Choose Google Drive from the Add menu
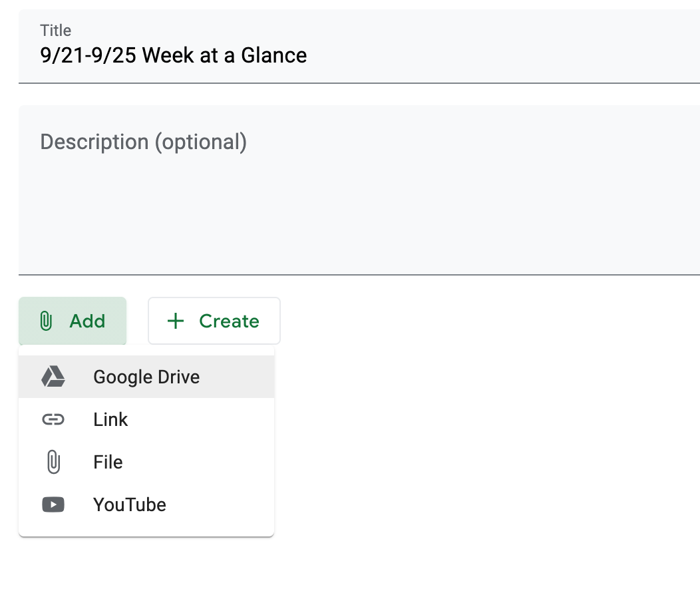This screenshot has width=700, height=599. coord(146,377)
